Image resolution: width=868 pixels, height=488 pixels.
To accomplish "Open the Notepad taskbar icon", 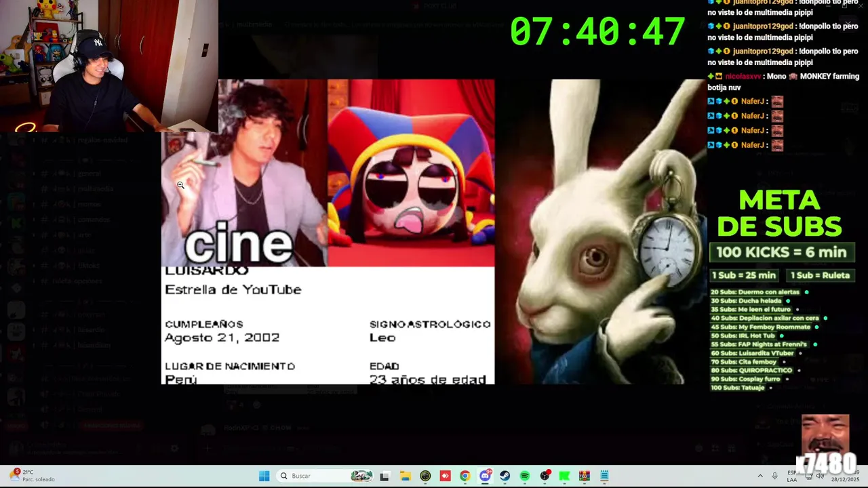I will pyautogui.click(x=604, y=476).
